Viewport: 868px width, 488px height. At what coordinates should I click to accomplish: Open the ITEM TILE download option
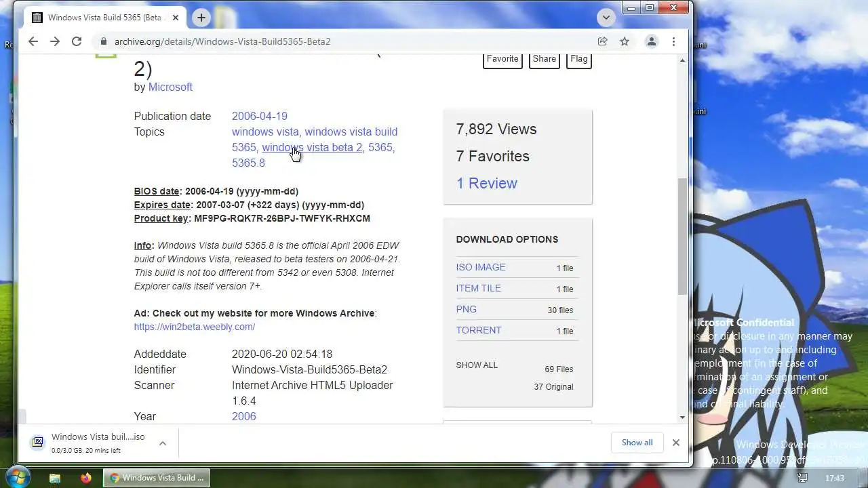479,288
